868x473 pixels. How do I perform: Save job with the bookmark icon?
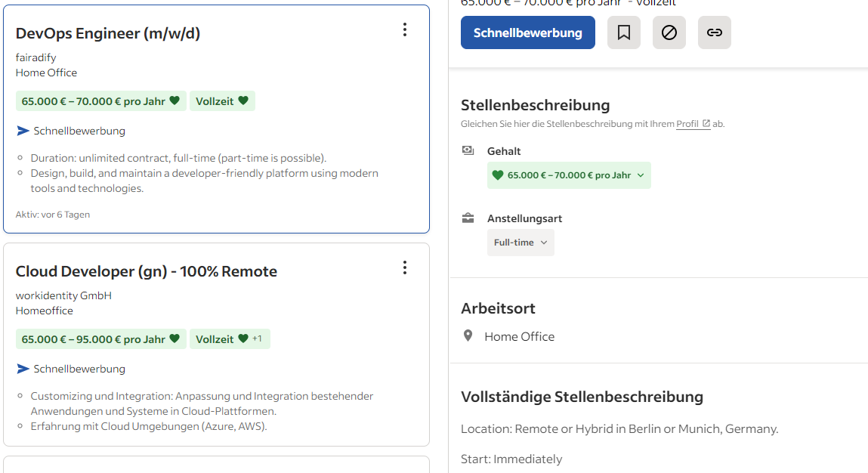pos(624,32)
